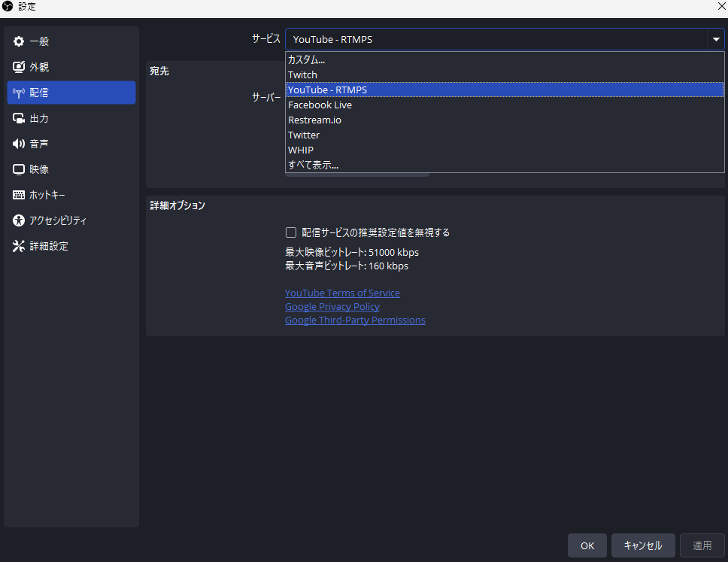The width and height of the screenshot is (728, 562).
Task: Choose すべて表示… from the service list
Action: (313, 165)
